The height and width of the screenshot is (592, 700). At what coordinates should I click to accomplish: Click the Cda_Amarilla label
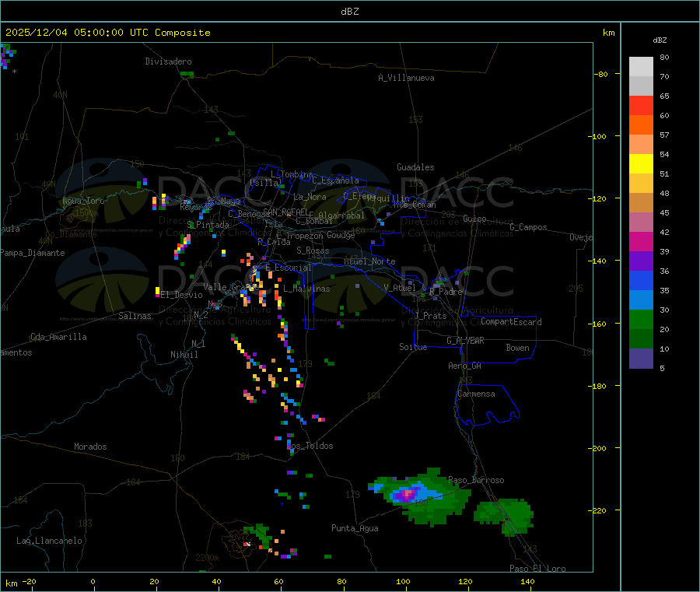click(58, 337)
